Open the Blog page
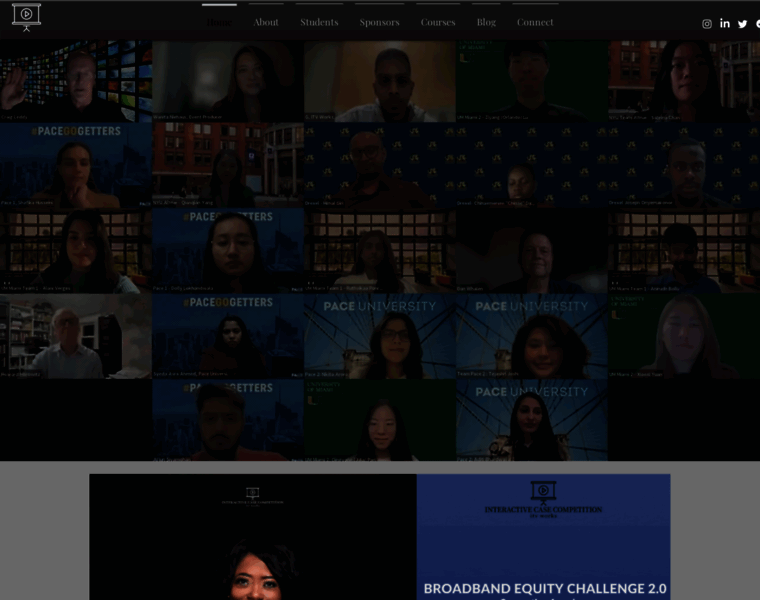Screen dimensions: 760x600 point(486,22)
